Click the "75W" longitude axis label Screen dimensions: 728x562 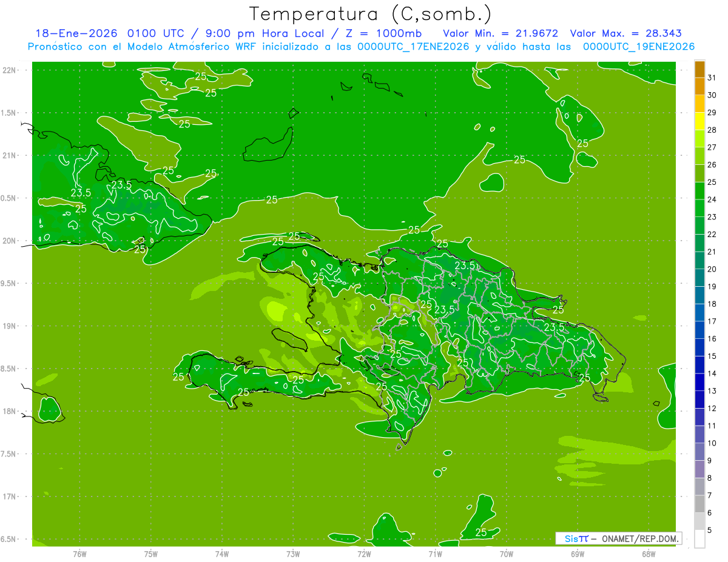point(151,554)
